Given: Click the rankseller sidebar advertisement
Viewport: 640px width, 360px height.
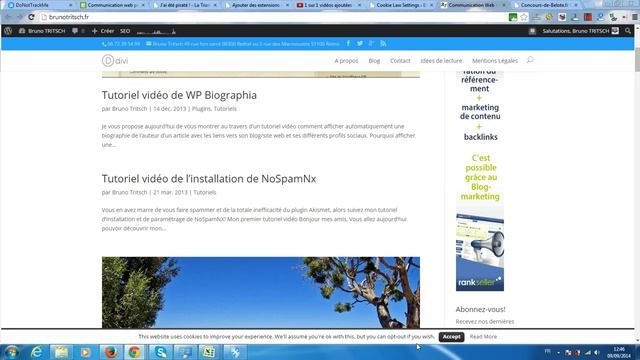Looking at the screenshot, I should [x=480, y=181].
